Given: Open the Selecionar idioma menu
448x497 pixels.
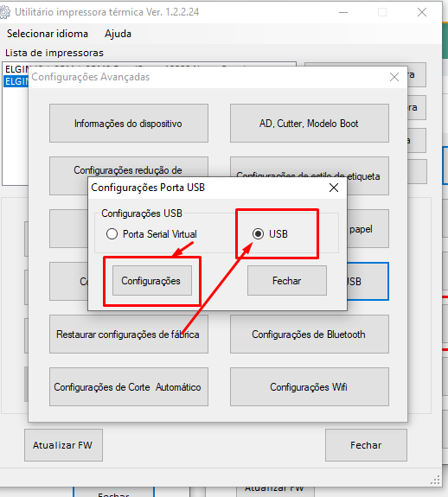Looking at the screenshot, I should click(48, 34).
